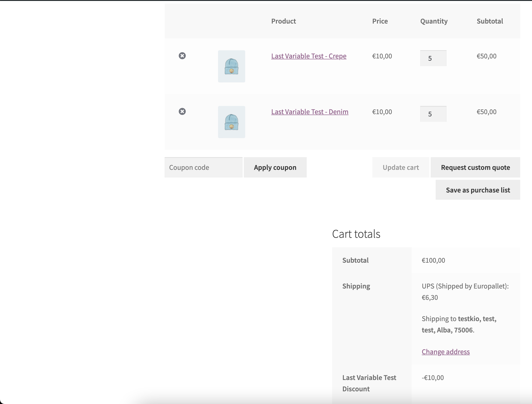Focus the Denim quantity field
Screen dimensions: 532x404
tap(433, 114)
